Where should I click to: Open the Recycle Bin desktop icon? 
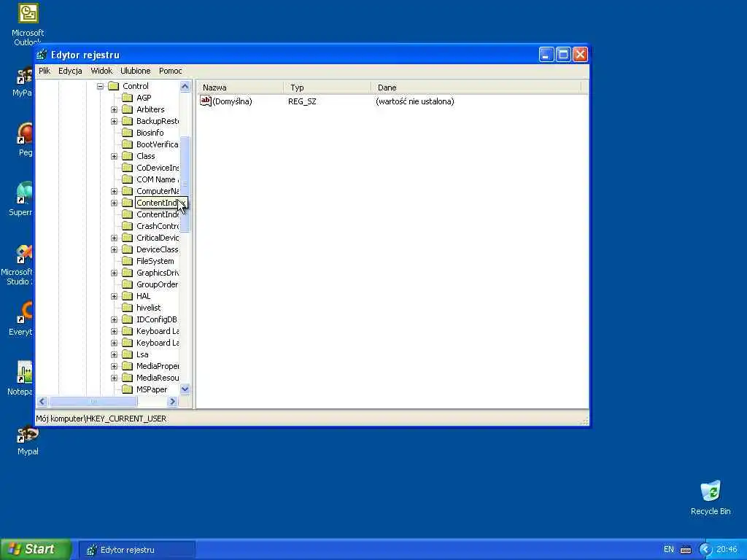pos(711,497)
